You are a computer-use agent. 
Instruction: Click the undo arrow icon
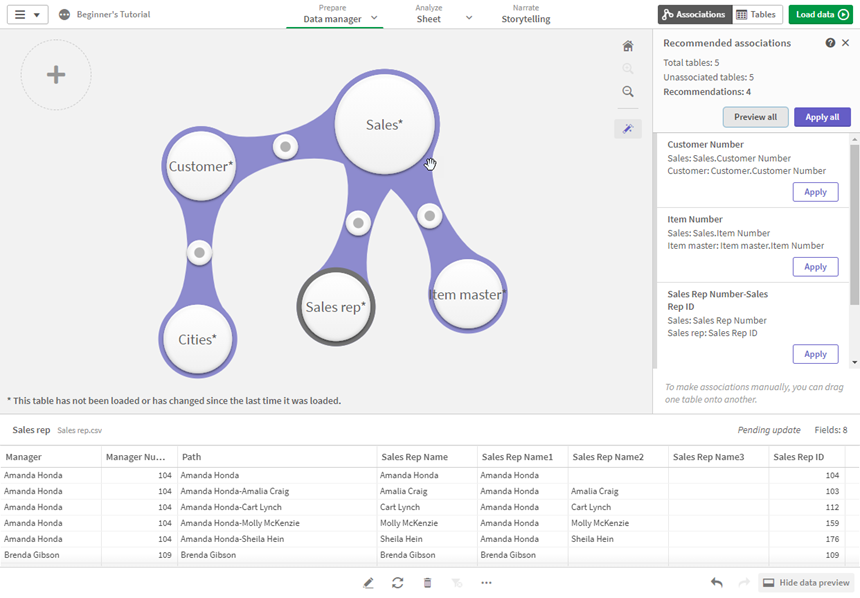717,583
